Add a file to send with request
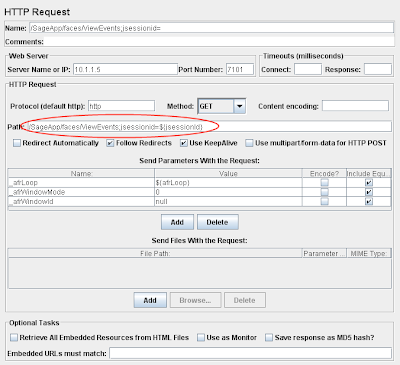 coord(150,300)
